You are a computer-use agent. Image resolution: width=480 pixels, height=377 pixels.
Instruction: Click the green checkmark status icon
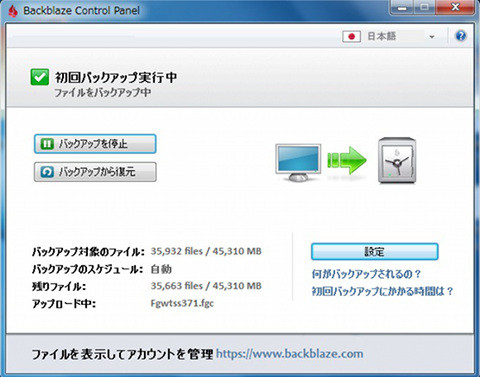click(40, 77)
